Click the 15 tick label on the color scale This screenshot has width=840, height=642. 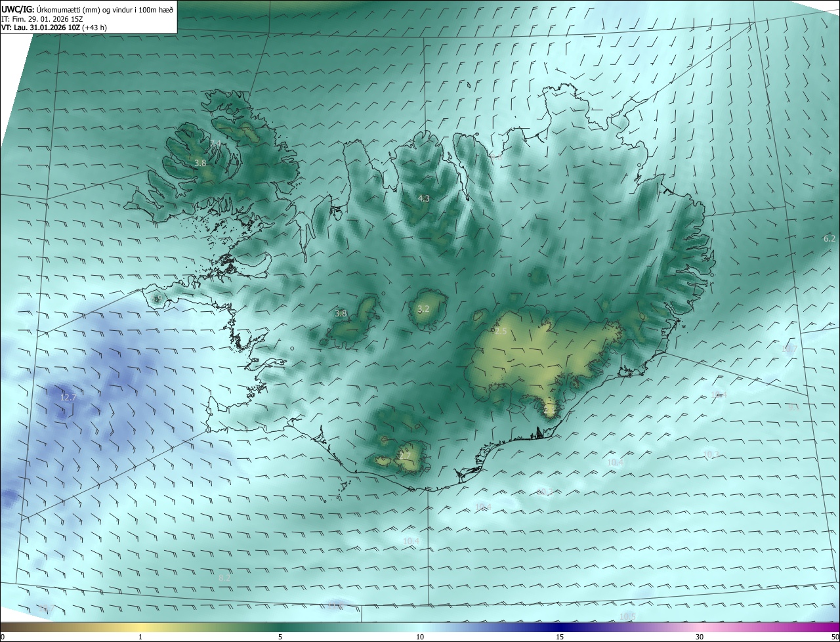pos(560,637)
